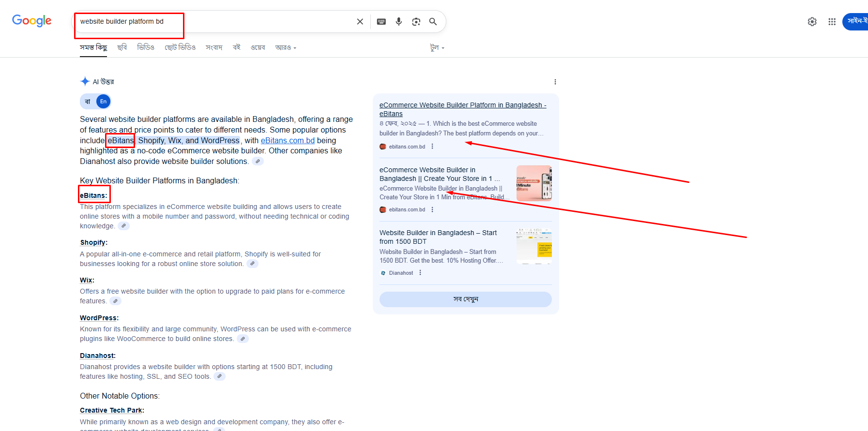This screenshot has width=868, height=431.
Task: Click in the search input field
Action: tap(215, 22)
